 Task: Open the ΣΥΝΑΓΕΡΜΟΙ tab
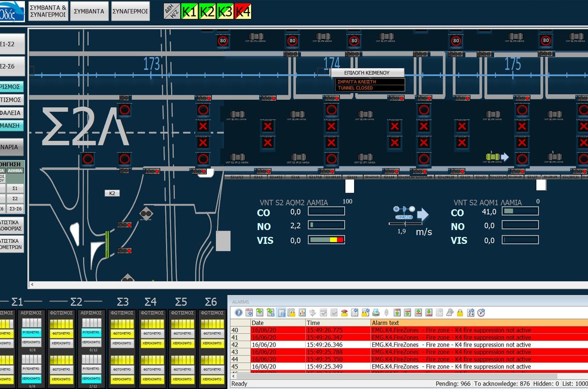(x=130, y=11)
